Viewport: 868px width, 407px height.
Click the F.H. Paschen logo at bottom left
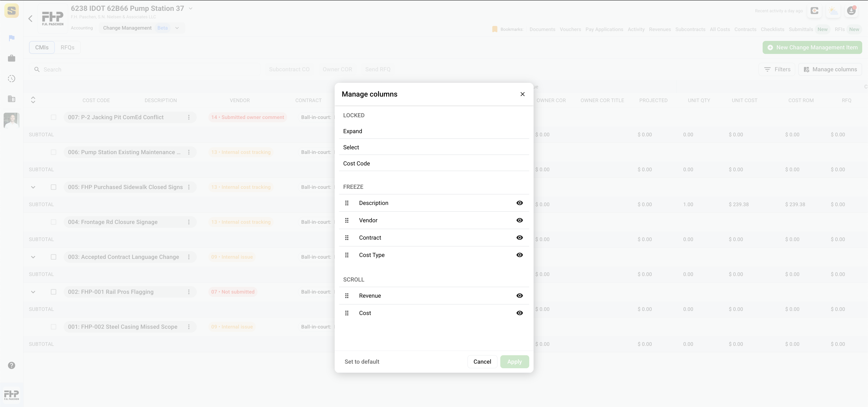coord(12,395)
